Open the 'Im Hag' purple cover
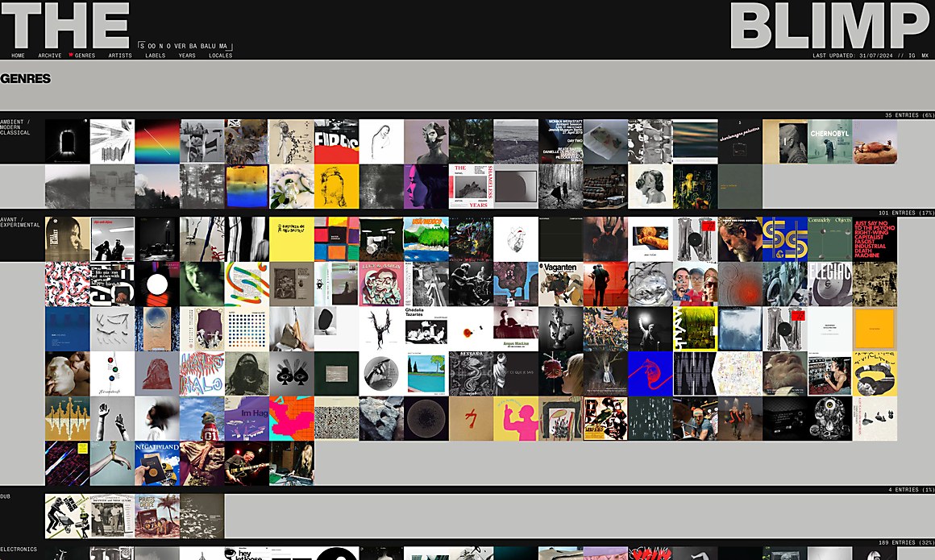Screen dimensions: 935x560 pyautogui.click(x=247, y=419)
